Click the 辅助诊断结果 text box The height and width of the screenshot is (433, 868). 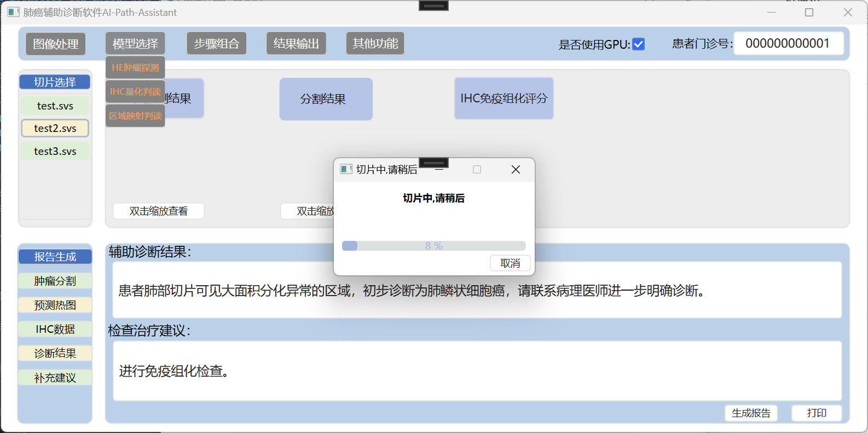(477, 290)
